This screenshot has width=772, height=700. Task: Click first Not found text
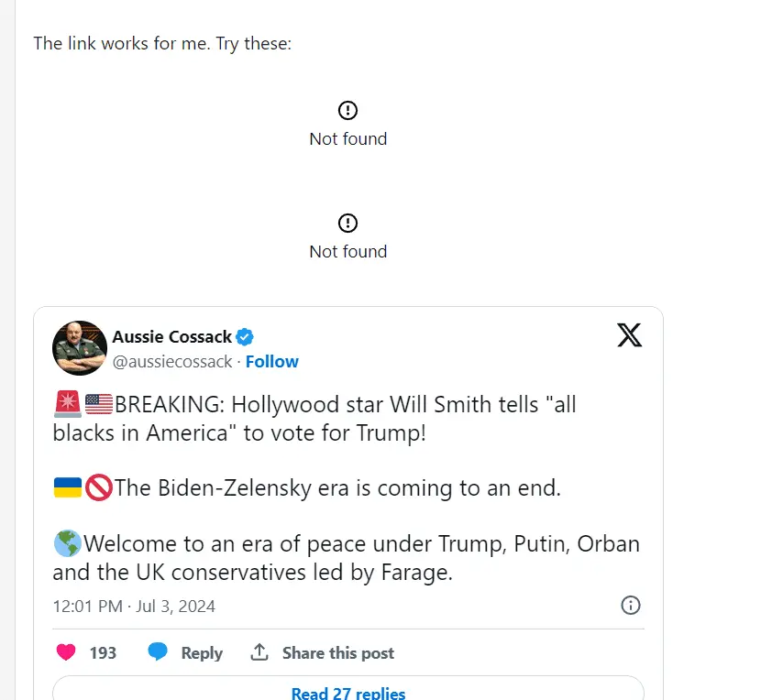tap(347, 139)
